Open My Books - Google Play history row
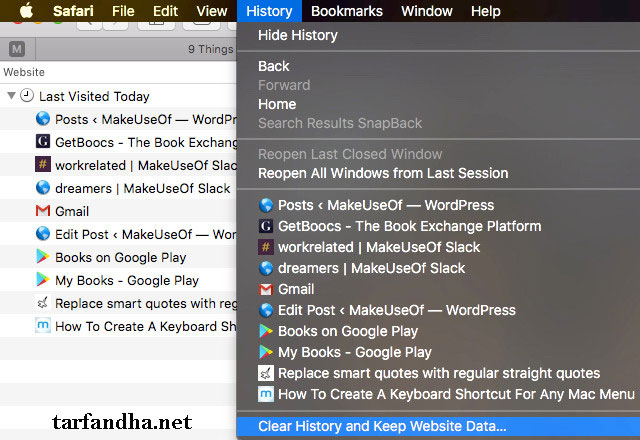The width and height of the screenshot is (640, 440). tap(118, 280)
